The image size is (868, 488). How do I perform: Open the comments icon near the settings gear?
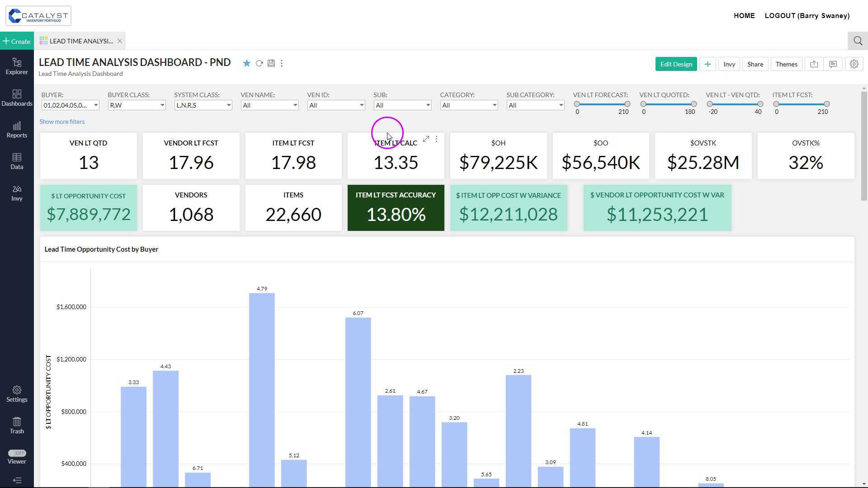(833, 64)
